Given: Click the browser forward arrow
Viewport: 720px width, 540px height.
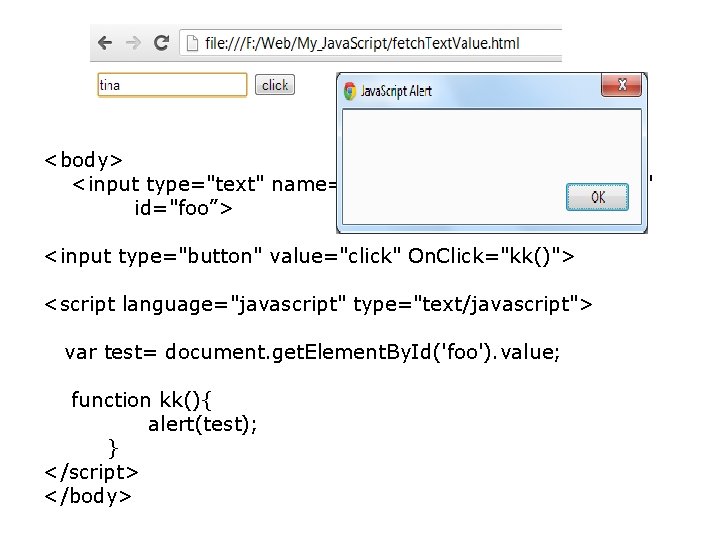Looking at the screenshot, I should click(x=133, y=43).
